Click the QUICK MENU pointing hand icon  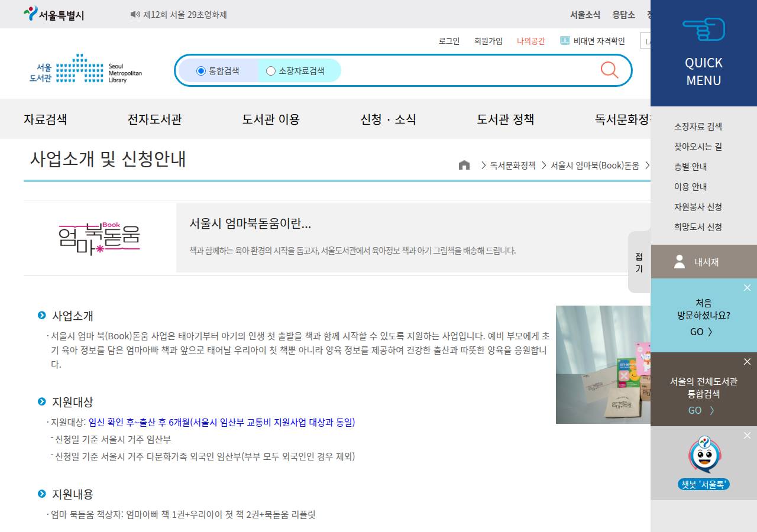[704, 30]
